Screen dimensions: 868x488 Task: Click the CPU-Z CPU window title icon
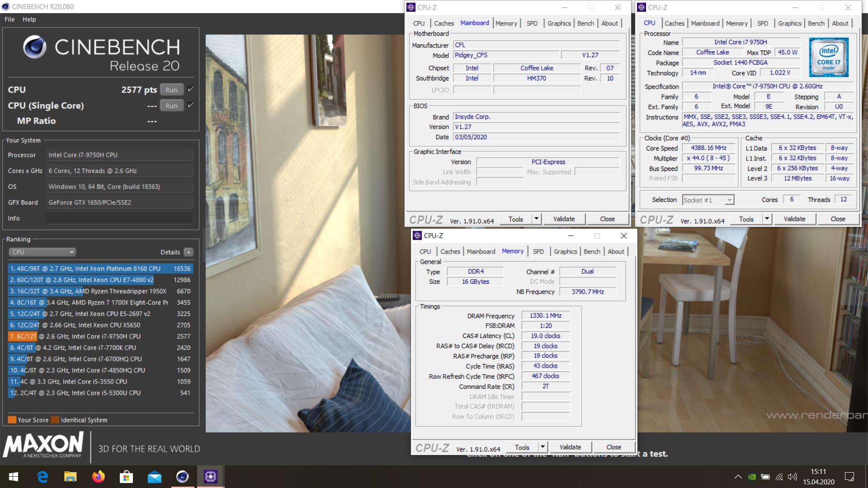(642, 7)
